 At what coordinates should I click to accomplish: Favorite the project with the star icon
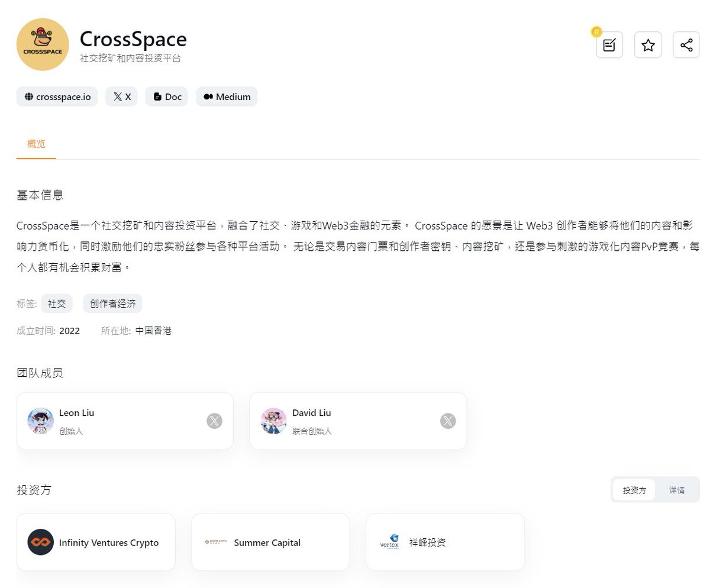coord(648,45)
